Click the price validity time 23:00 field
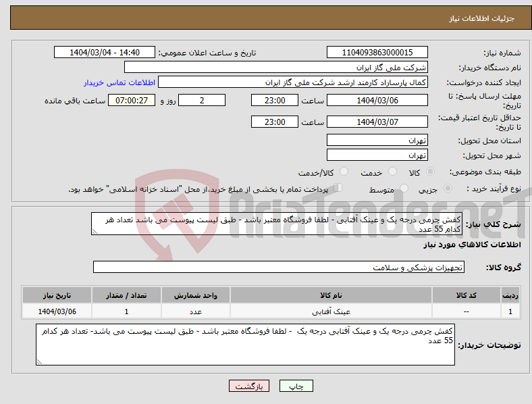This screenshot has width=532, height=404. point(275,122)
